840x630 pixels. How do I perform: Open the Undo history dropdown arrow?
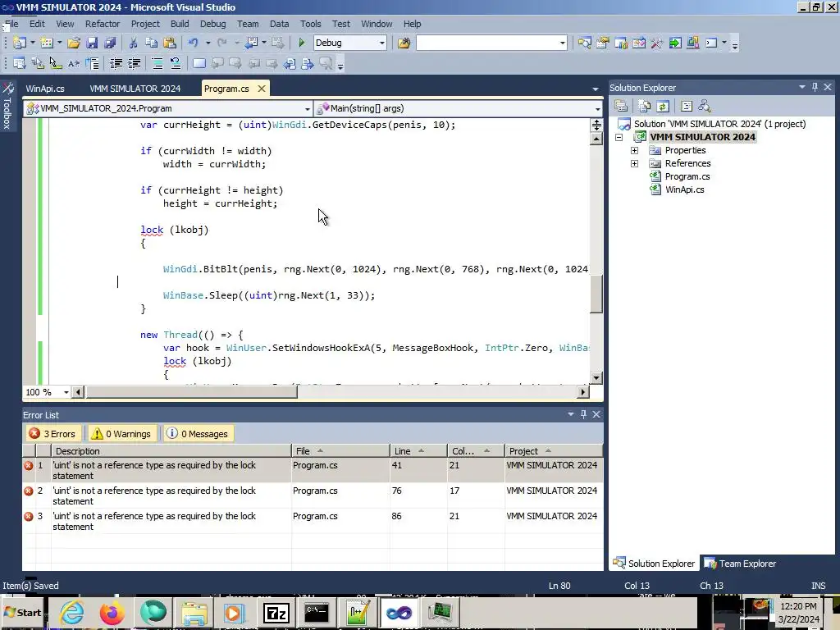pos(208,43)
